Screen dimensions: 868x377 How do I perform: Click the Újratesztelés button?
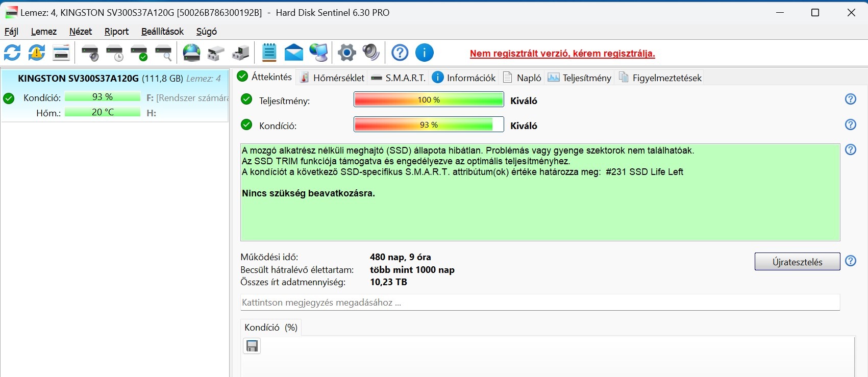(x=797, y=262)
